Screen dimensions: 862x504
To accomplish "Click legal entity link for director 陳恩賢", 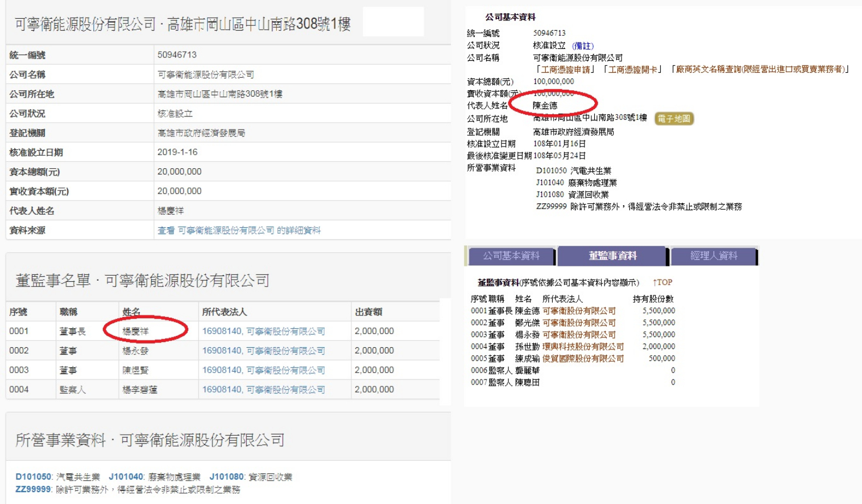I will point(263,370).
